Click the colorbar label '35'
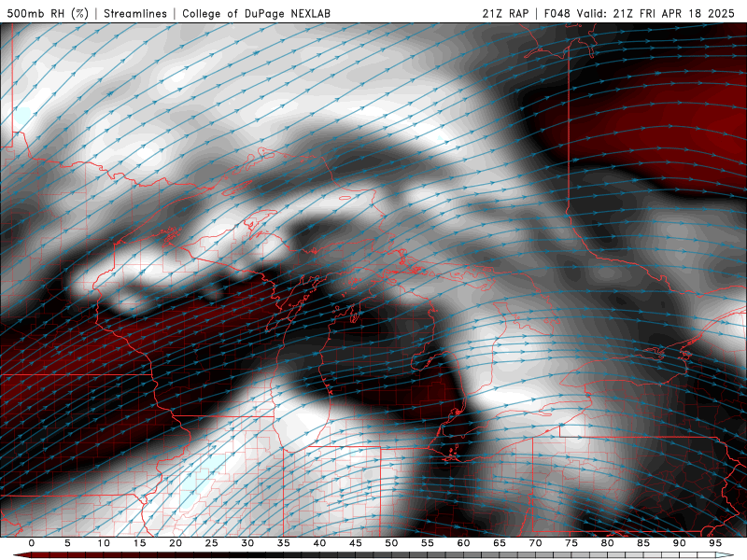 coord(284,543)
